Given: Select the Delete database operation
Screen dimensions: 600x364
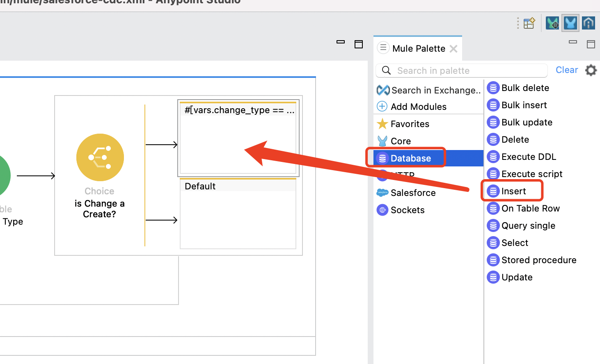Looking at the screenshot, I should point(508,139).
